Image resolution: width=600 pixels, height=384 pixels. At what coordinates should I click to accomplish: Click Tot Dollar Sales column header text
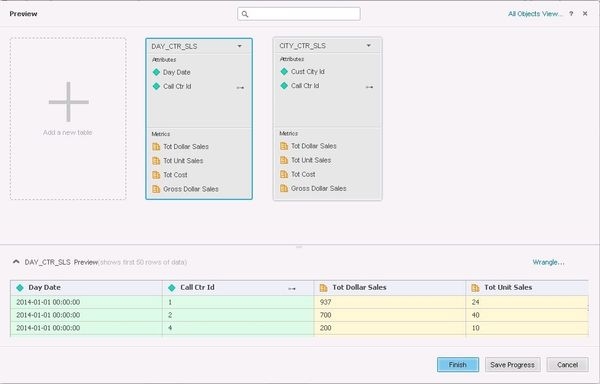point(359,287)
